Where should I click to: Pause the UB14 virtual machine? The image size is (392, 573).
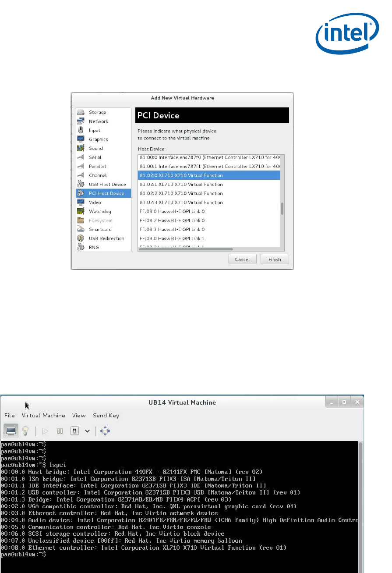point(60,431)
